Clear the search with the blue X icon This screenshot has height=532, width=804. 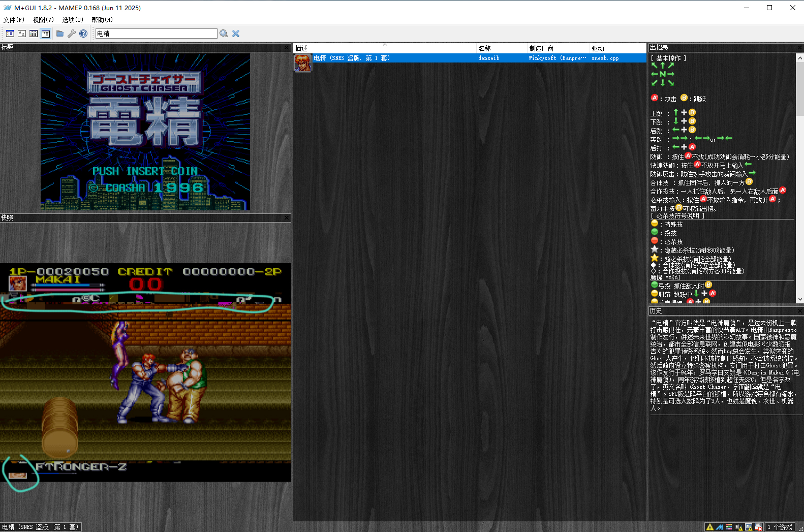(x=236, y=34)
